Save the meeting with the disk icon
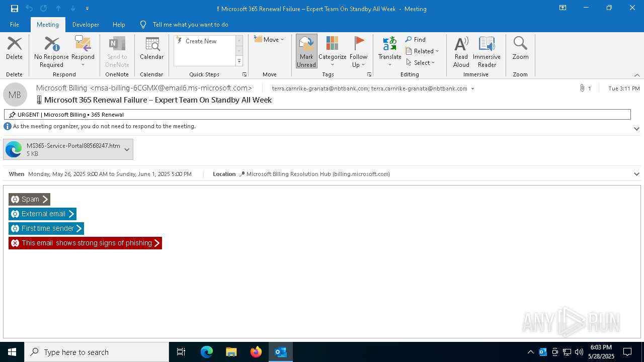The height and width of the screenshot is (362, 644). point(15,9)
